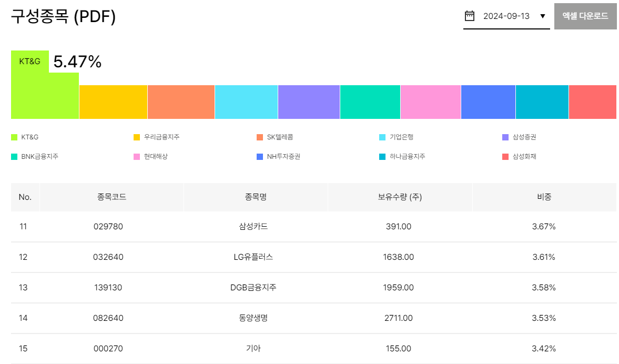Viewport: 619px width, 364px height.
Task: Click 하나금융지주 legend color square
Action: click(382, 157)
